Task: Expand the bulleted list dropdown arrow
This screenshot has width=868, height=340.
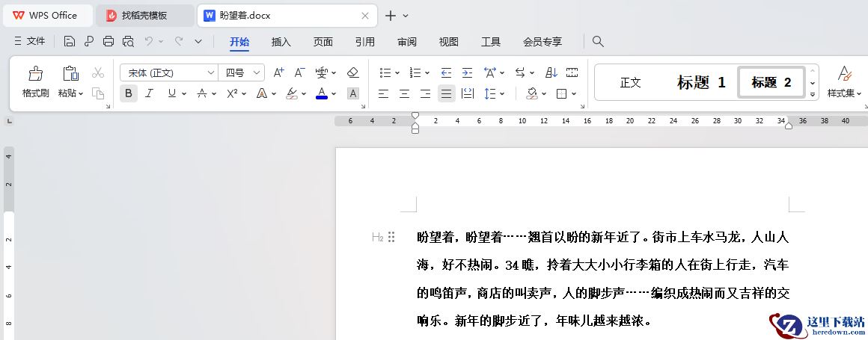Action: click(x=397, y=73)
